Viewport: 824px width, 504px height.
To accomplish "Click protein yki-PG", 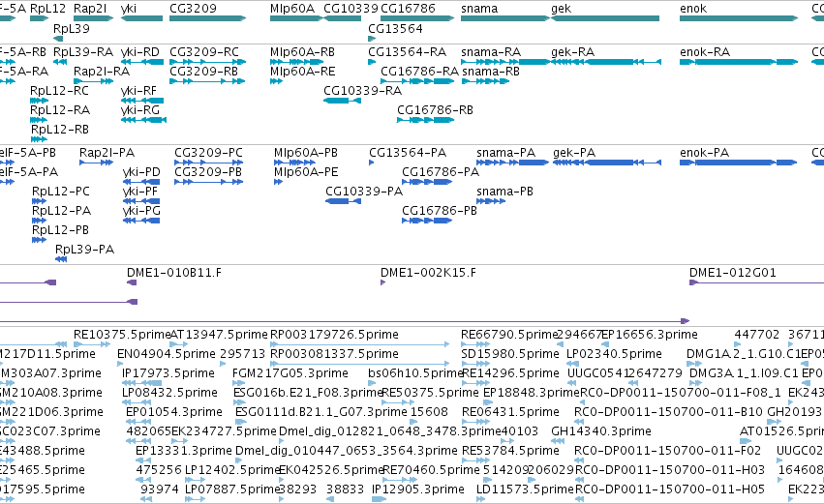I will coord(141,211).
